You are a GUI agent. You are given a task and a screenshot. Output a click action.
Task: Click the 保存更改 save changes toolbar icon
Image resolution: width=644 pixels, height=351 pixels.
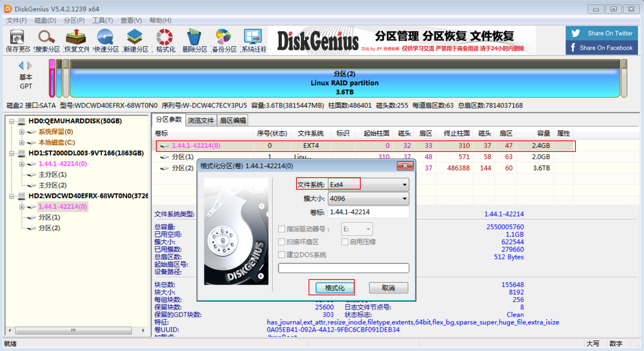pos(18,41)
